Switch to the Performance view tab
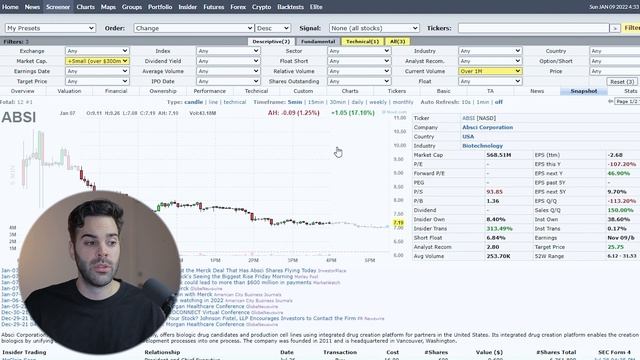 point(209,91)
